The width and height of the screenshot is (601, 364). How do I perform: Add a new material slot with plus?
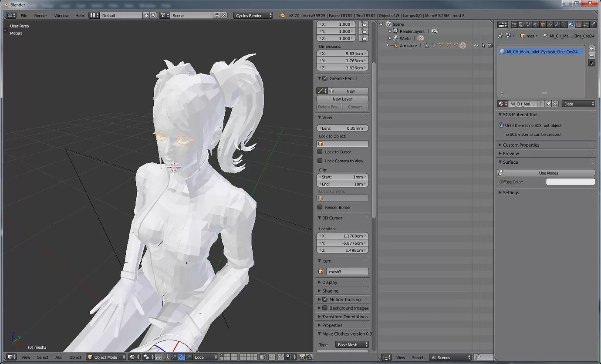591,49
